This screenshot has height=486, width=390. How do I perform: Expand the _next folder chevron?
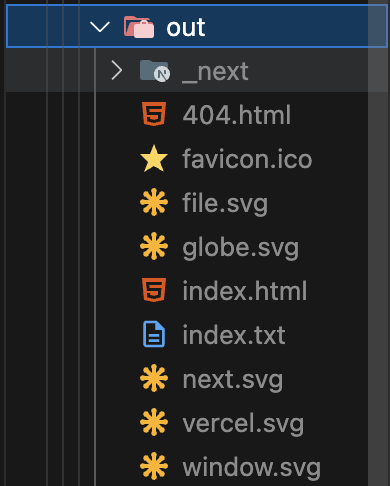[117, 70]
